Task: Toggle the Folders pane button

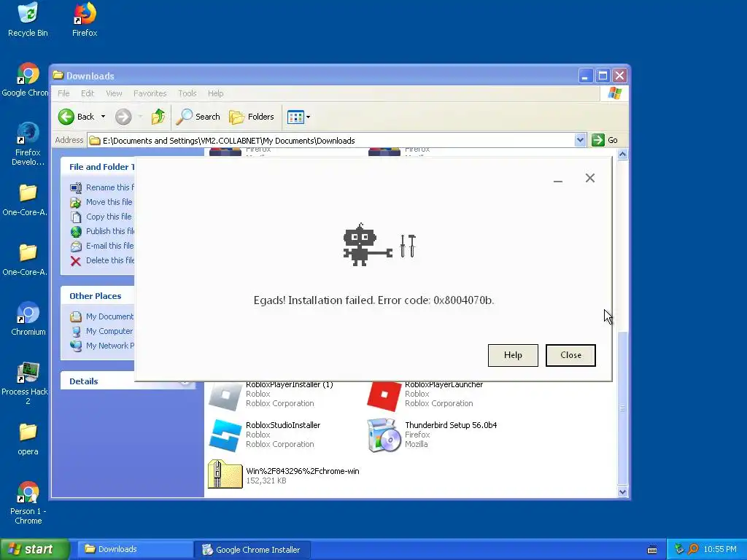Action: [252, 117]
